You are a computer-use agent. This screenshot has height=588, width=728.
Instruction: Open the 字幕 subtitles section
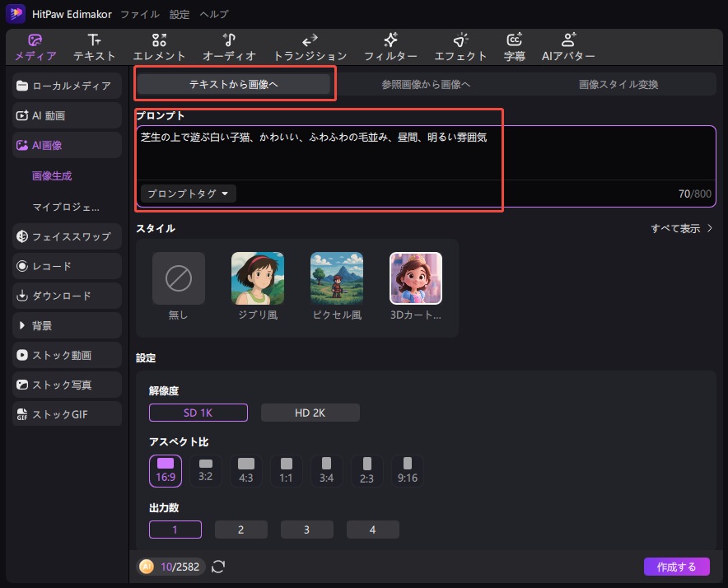(515, 48)
